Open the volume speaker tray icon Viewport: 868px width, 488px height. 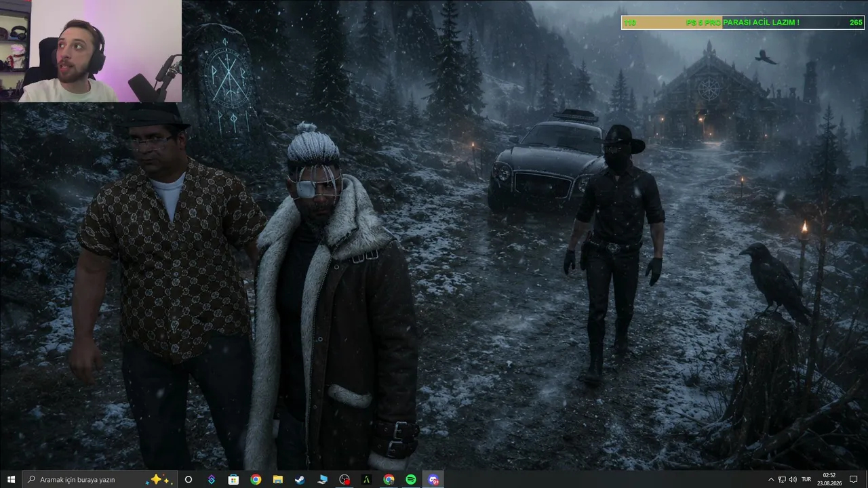(793, 479)
